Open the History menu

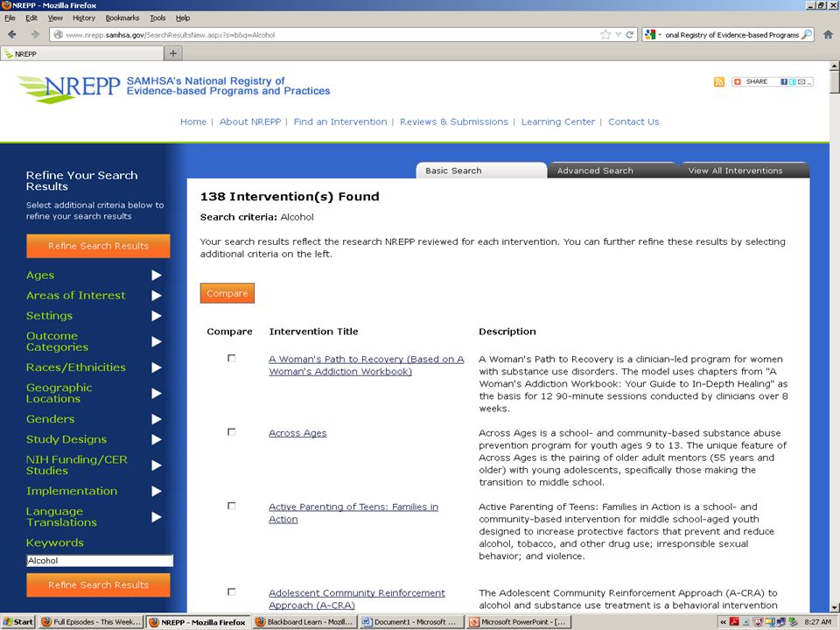(84, 17)
